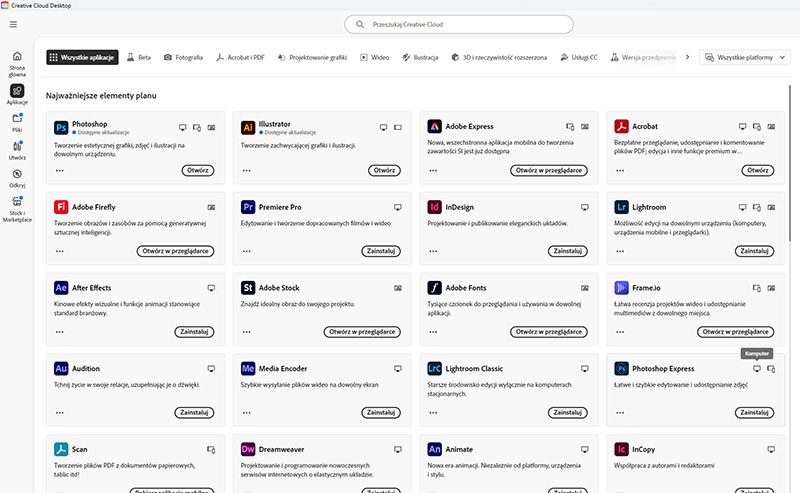Open Adobe Firefly w przeglądarce
Image resolution: width=800 pixels, height=493 pixels.
point(176,251)
